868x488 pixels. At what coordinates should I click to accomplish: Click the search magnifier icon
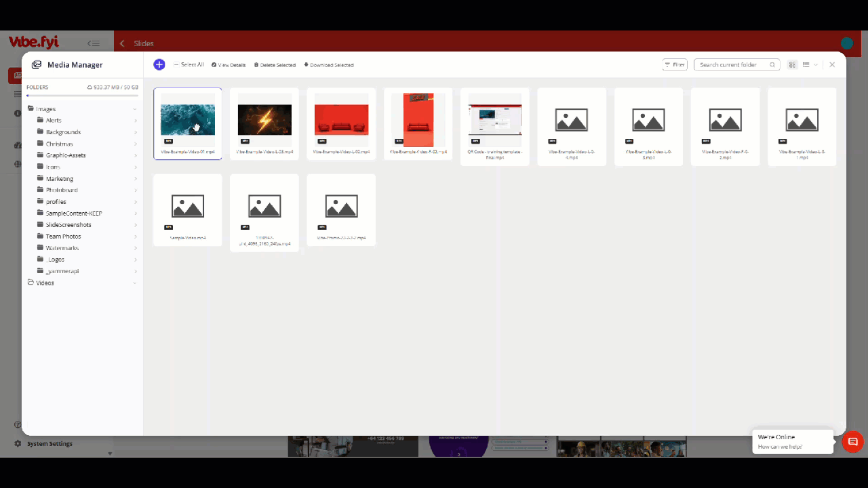point(772,65)
